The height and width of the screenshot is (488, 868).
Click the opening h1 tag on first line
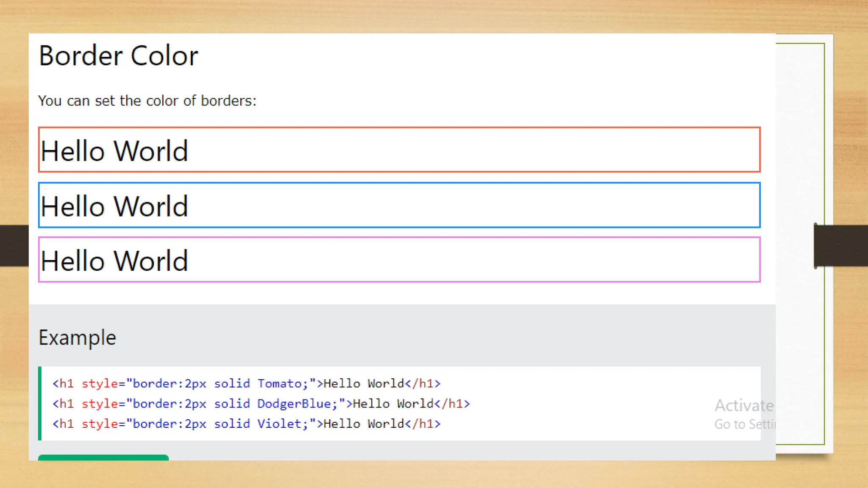coord(63,384)
